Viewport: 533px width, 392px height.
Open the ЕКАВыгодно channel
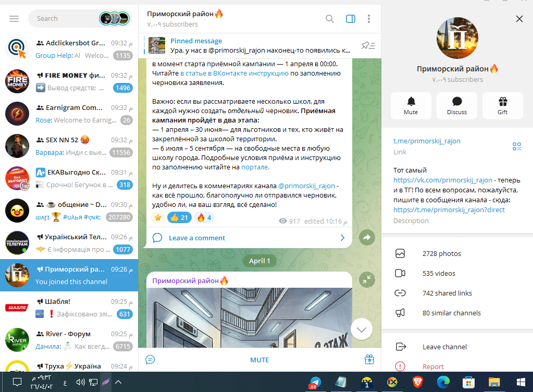69,178
